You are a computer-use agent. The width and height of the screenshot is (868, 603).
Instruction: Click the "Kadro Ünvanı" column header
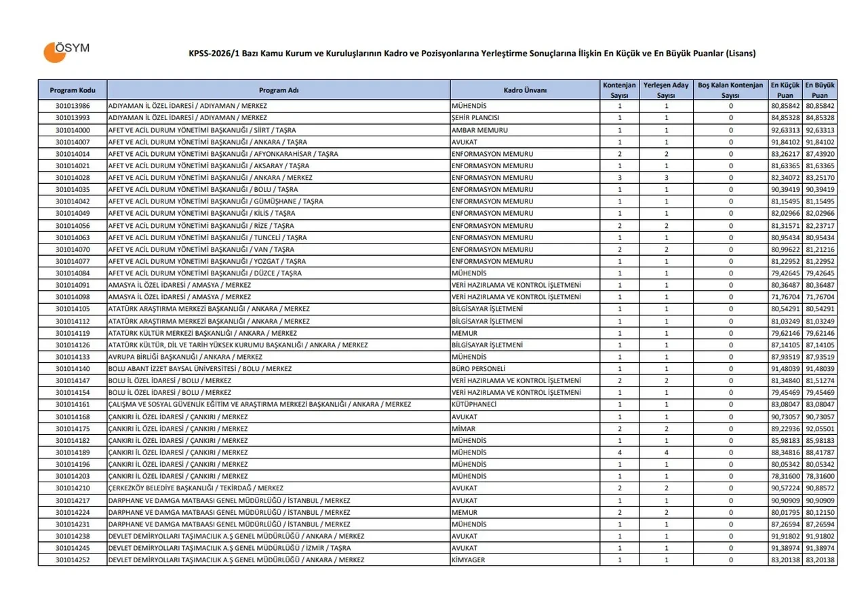(x=525, y=90)
